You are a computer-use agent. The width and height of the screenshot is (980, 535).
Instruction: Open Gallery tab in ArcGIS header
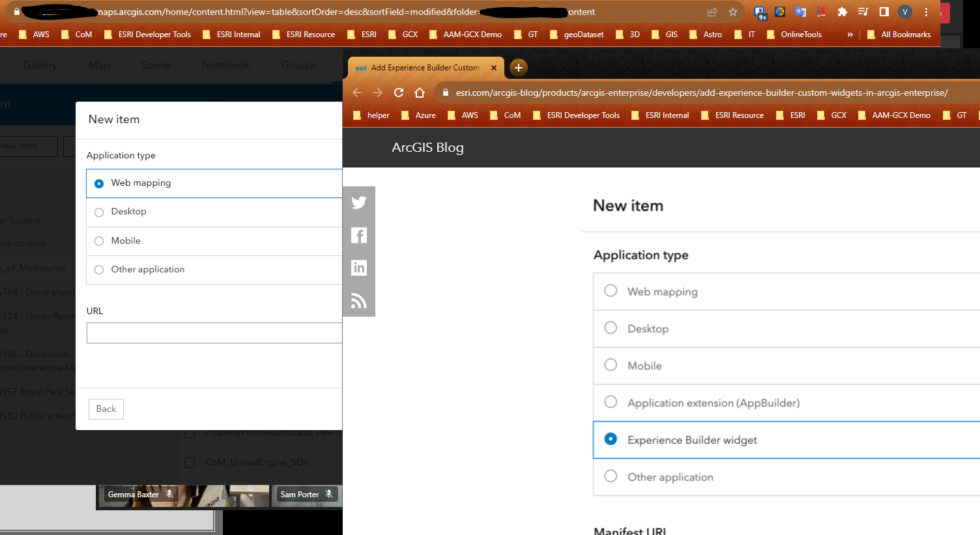click(x=40, y=65)
